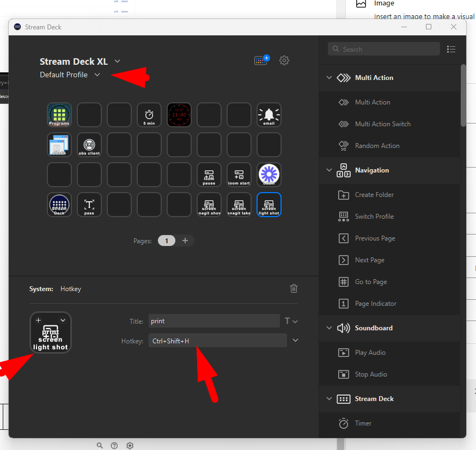Click the 5 min timer key
This screenshot has height=450, width=476.
coord(149,115)
